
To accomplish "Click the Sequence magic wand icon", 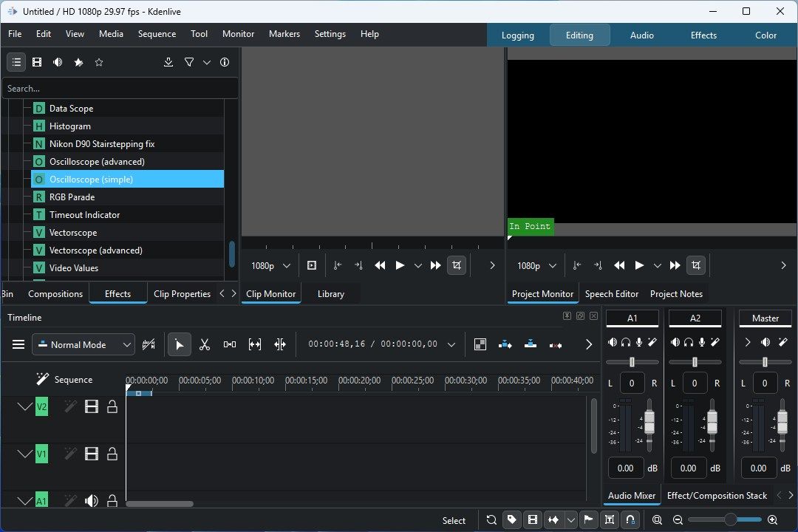I will click(42, 379).
